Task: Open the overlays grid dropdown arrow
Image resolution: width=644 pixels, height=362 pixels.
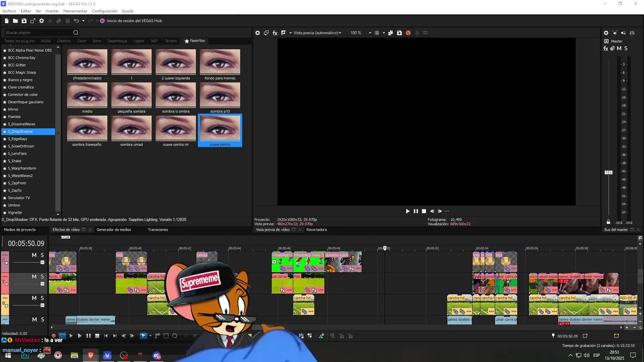Action: tap(383, 33)
